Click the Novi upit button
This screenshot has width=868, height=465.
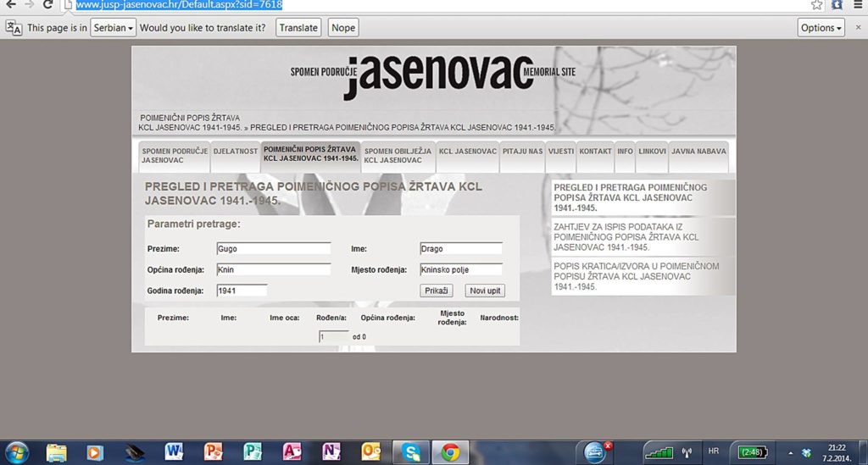[485, 291]
